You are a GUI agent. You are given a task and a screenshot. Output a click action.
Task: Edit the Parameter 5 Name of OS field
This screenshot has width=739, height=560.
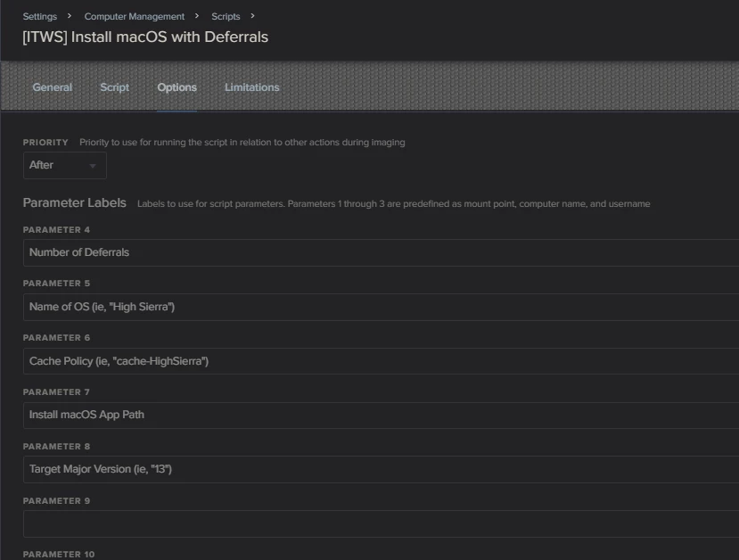pos(381,307)
